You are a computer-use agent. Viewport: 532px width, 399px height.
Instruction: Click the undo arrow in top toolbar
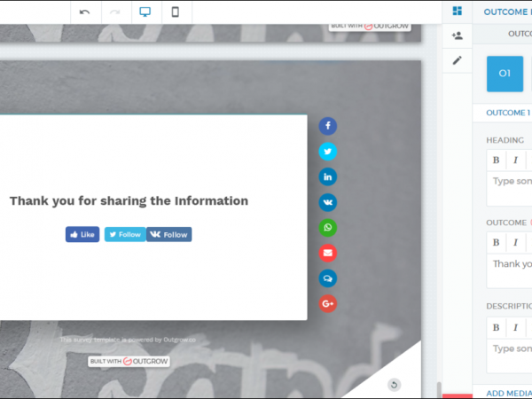[x=85, y=12]
